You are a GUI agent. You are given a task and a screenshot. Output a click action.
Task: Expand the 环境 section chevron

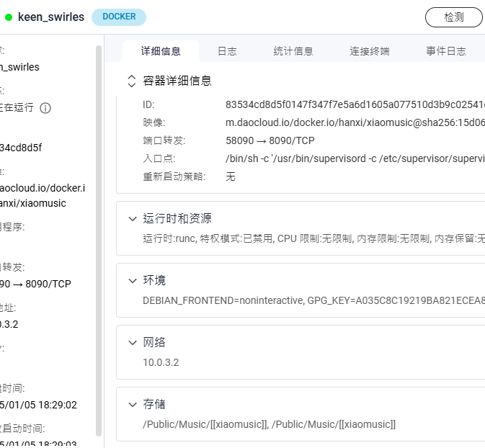tap(132, 280)
